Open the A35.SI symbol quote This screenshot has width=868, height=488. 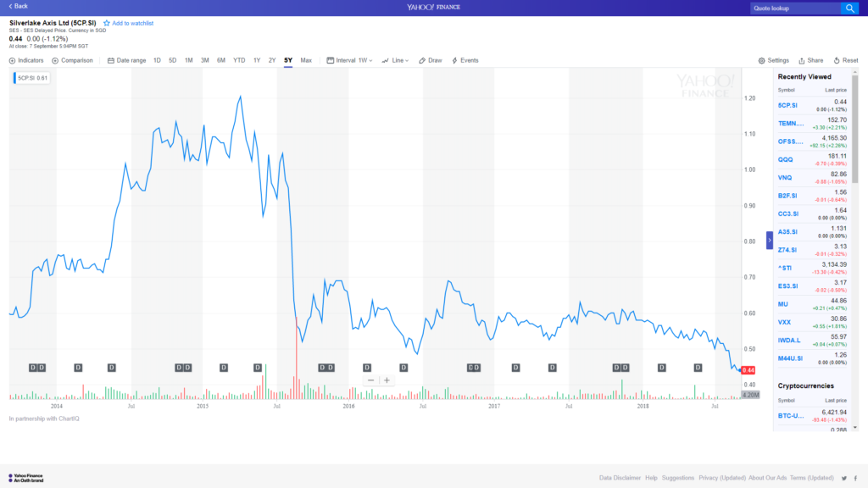click(787, 232)
